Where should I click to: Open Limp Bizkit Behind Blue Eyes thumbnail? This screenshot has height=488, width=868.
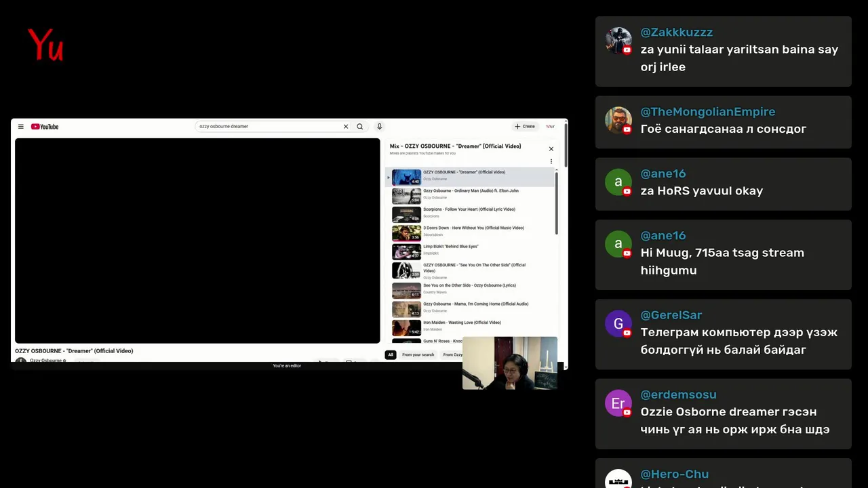click(x=406, y=251)
